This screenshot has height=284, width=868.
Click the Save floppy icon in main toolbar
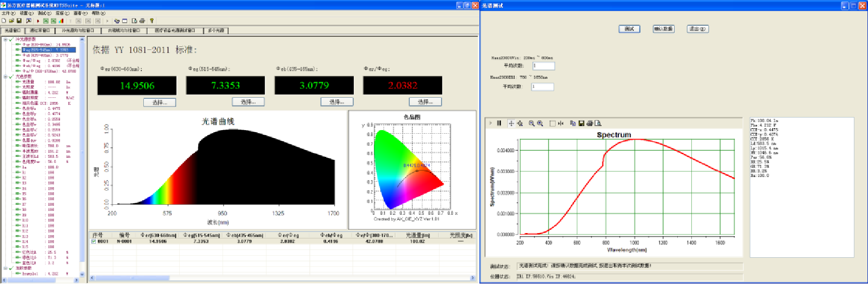(x=19, y=21)
